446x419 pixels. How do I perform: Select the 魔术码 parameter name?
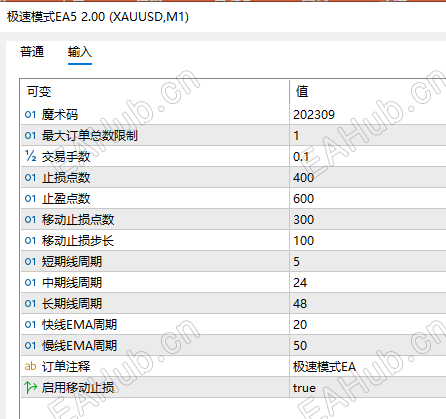[x=60, y=115]
